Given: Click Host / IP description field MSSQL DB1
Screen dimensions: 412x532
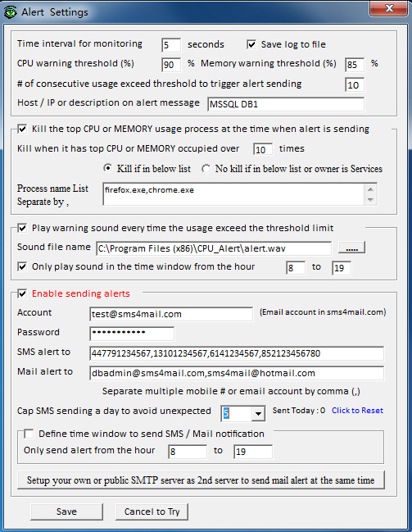Looking at the screenshot, I should pos(286,104).
